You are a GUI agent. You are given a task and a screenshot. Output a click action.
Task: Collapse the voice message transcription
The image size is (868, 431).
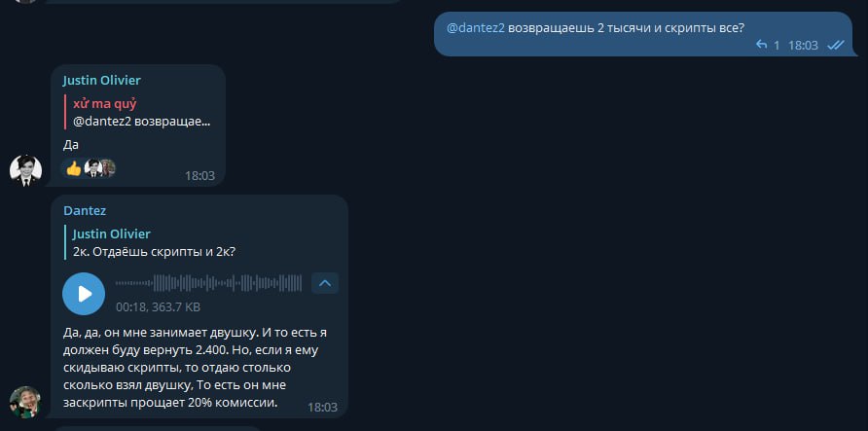click(325, 283)
